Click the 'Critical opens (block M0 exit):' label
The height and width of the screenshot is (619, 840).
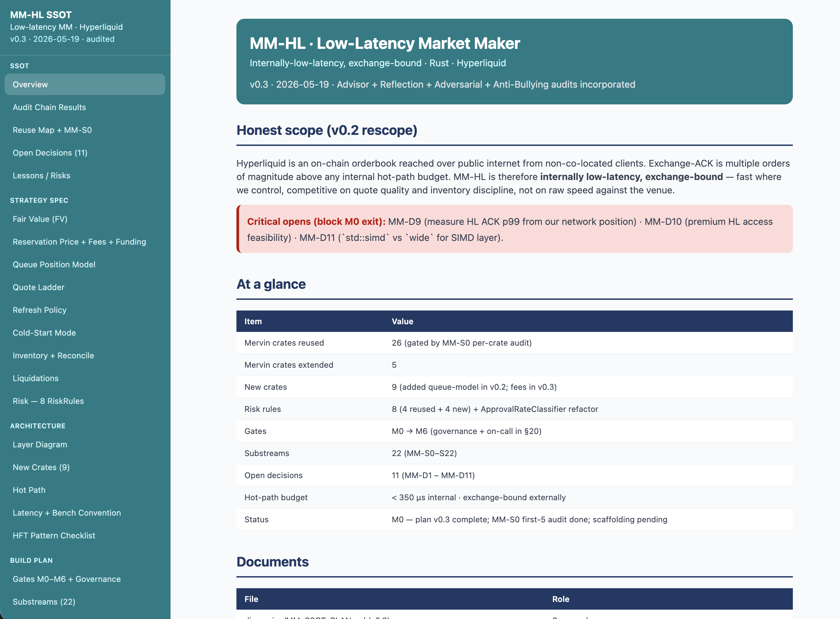tap(316, 222)
